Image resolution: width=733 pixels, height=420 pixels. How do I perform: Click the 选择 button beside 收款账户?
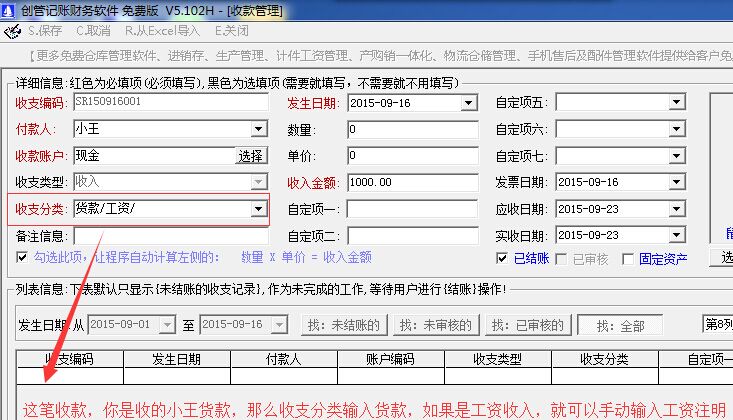point(251,156)
